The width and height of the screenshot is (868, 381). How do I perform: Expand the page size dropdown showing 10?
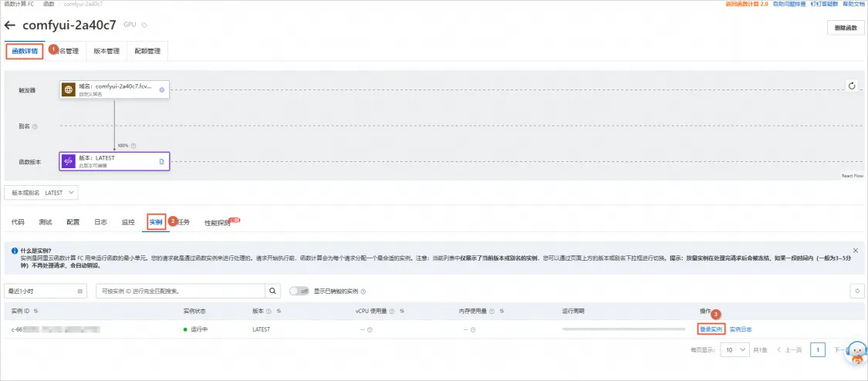[x=734, y=349]
